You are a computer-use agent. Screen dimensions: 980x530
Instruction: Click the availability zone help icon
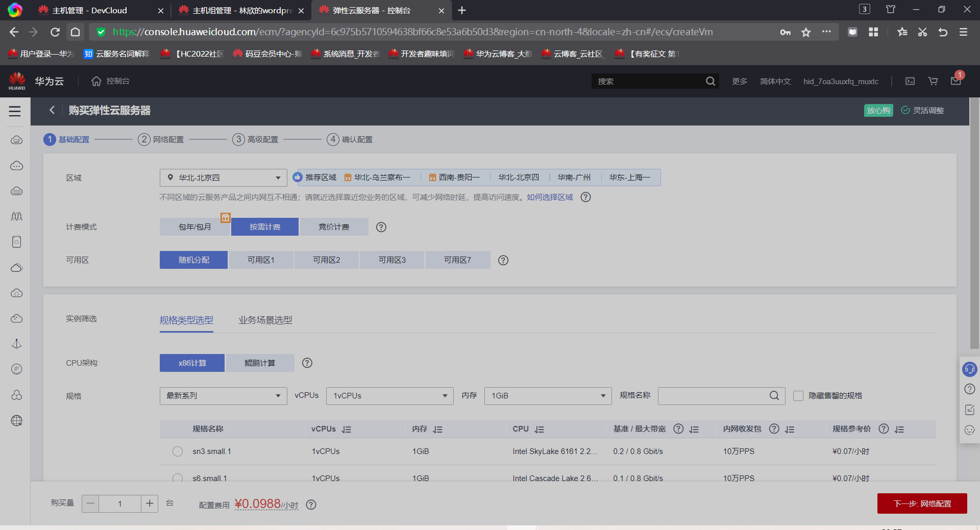click(503, 260)
